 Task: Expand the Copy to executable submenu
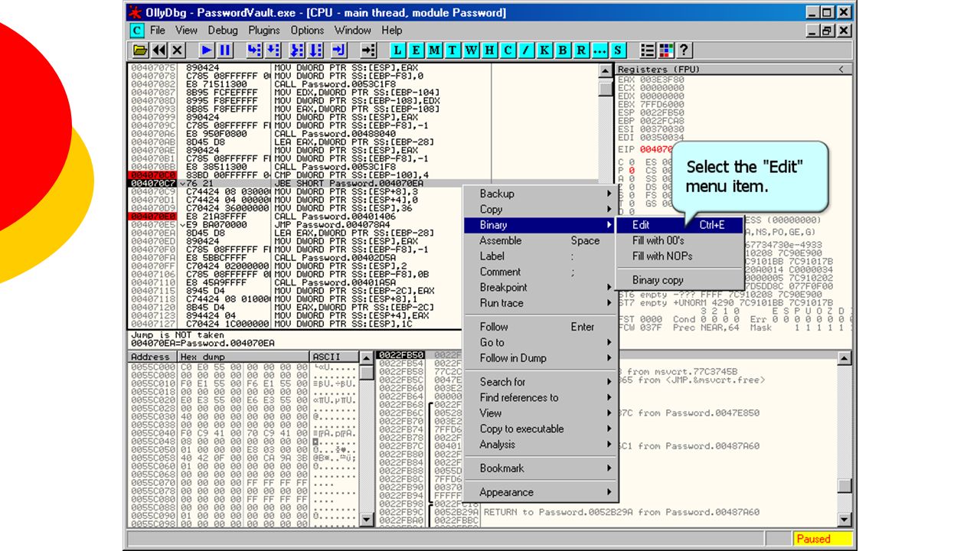pyautogui.click(x=541, y=429)
